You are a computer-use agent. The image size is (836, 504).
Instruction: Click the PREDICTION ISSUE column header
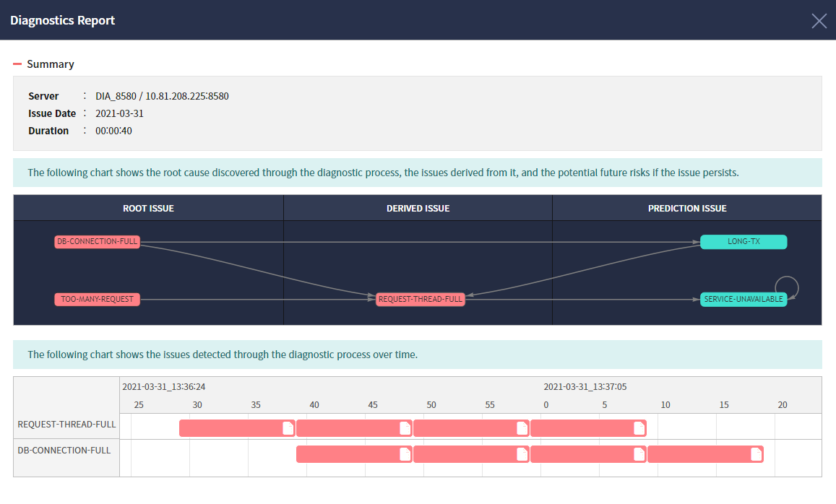pyautogui.click(x=686, y=208)
